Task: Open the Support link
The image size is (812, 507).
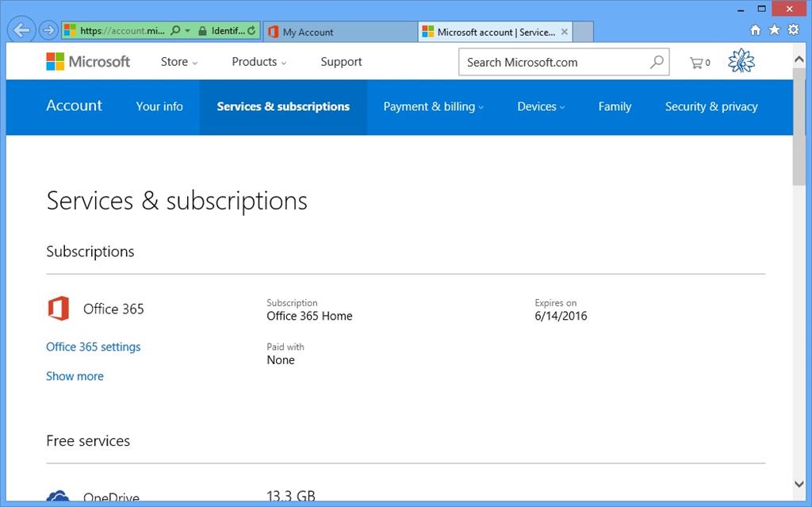Action: [x=341, y=62]
